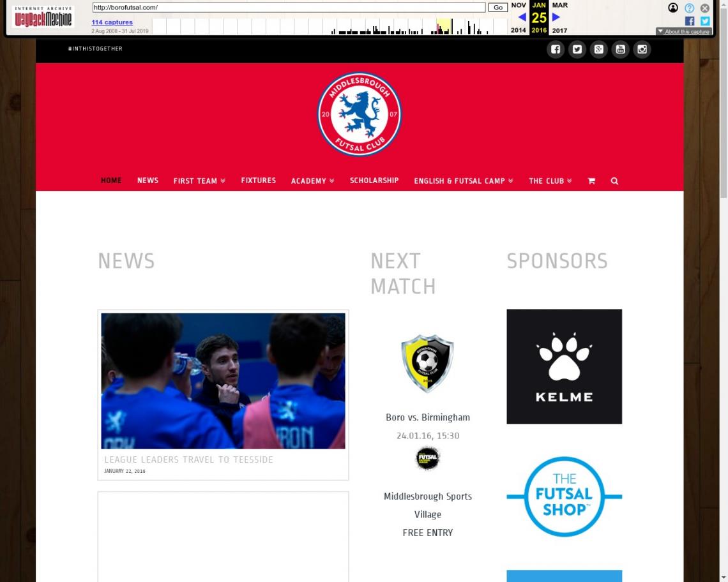Open the Instagram social icon
The width and height of the screenshot is (728, 582).
pos(642,49)
